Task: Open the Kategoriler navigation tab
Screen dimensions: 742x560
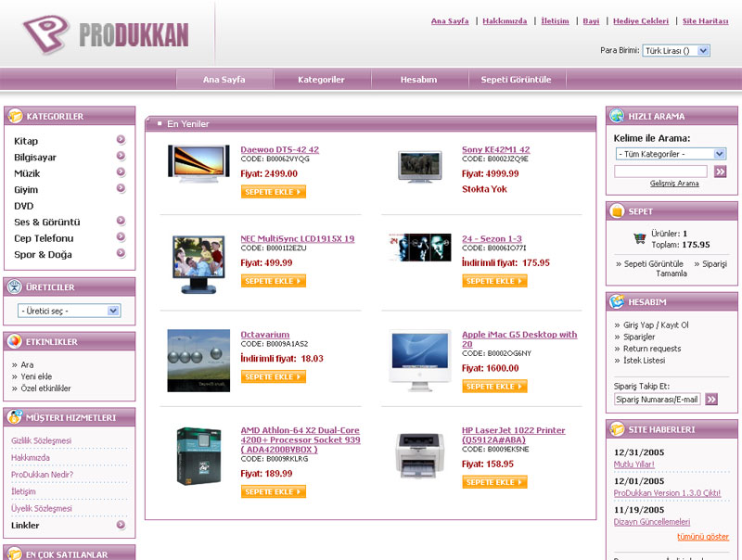Action: tap(321, 80)
